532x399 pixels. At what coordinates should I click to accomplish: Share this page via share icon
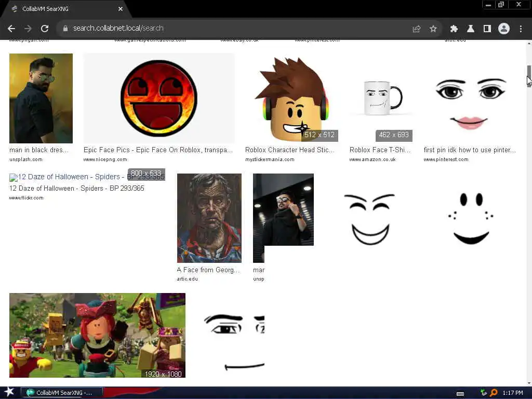(x=417, y=29)
